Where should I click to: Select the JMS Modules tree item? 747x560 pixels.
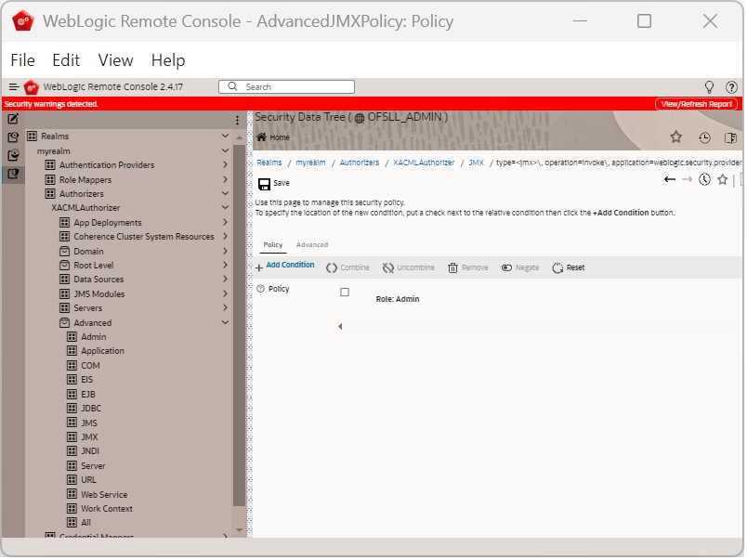(99, 295)
